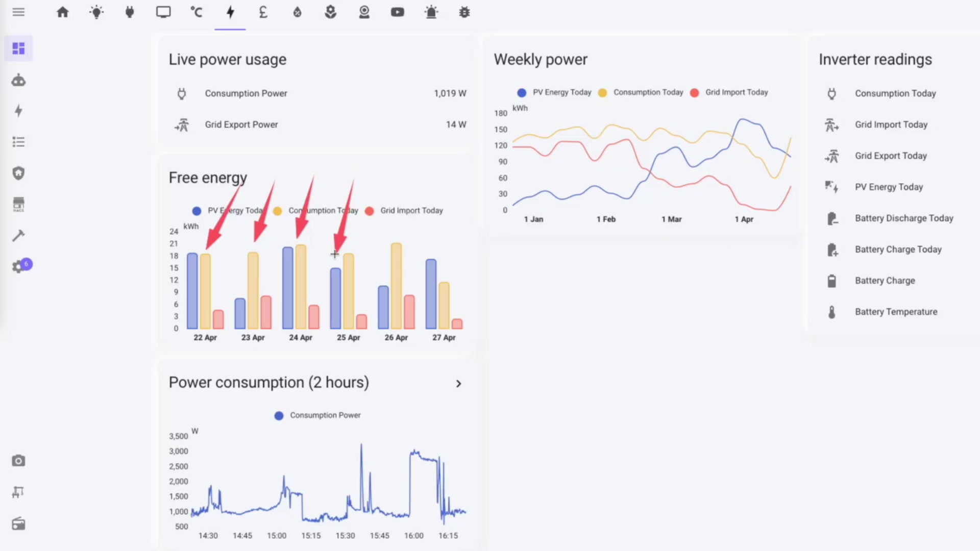Viewport: 980px width, 551px height.
Task: Open the hamburger menu at top left
Action: point(18,12)
